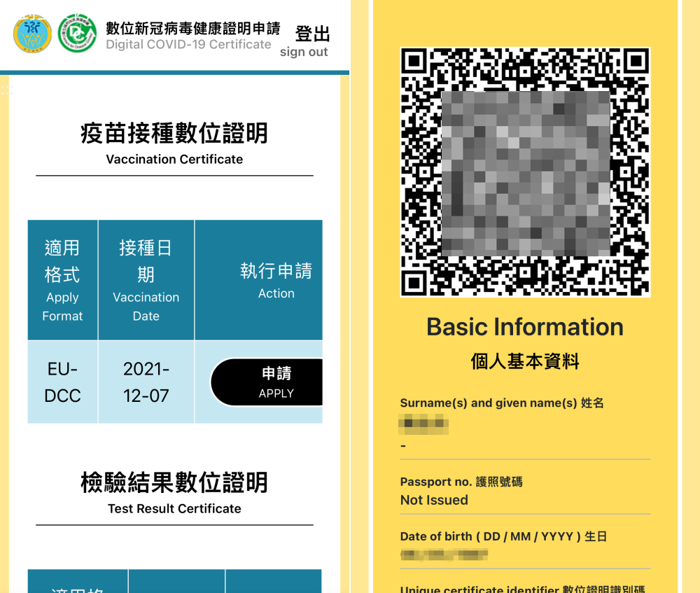Click the Passport no. label

[x=461, y=482]
